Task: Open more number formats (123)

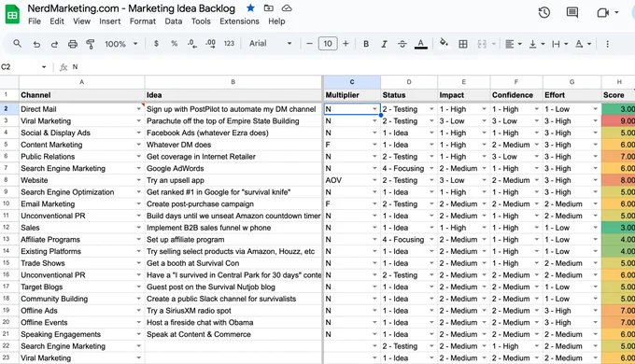Action: (229, 43)
